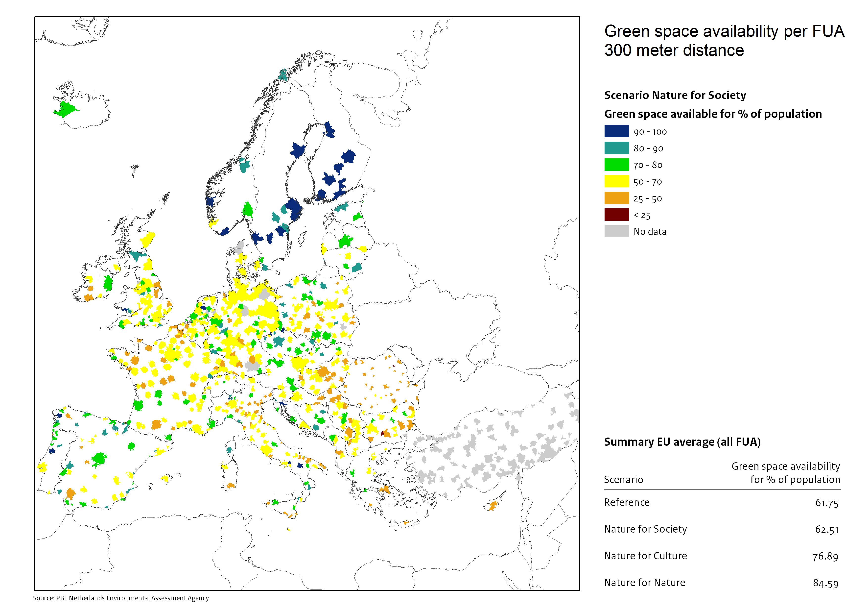Image resolution: width=868 pixels, height=614 pixels.
Task: Click the 'Scenario' table column header
Action: [623, 479]
